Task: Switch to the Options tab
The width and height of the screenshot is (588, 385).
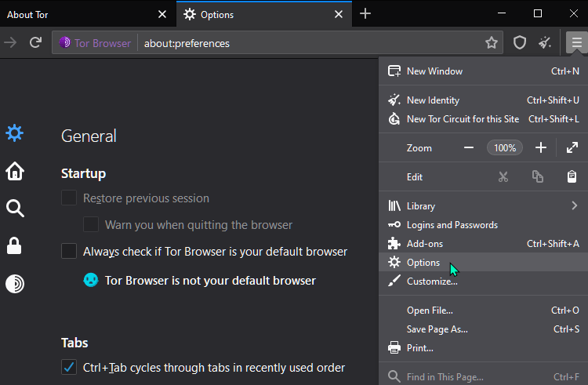Action: (x=264, y=14)
